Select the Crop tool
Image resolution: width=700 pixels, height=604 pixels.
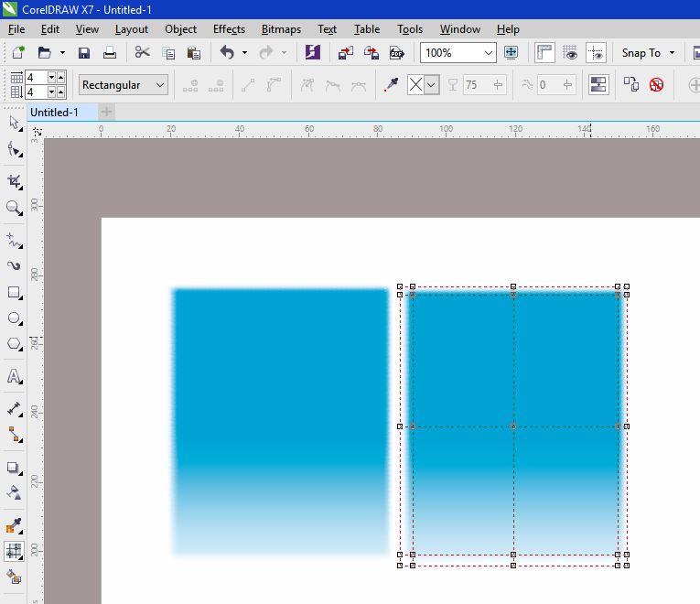click(x=15, y=181)
